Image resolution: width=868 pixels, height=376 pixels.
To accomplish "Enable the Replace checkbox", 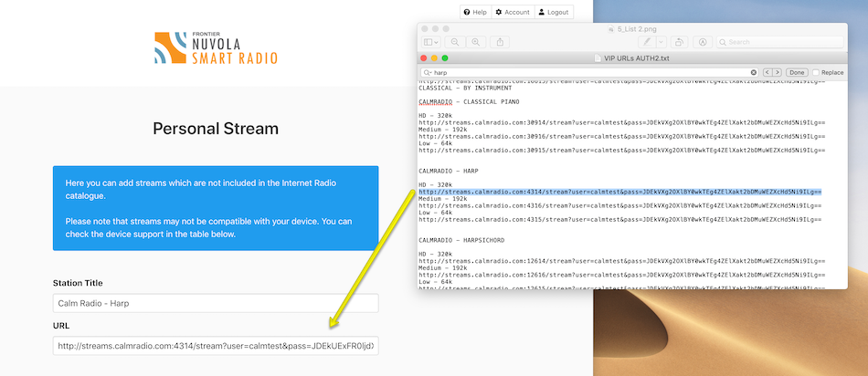I will (x=815, y=72).
